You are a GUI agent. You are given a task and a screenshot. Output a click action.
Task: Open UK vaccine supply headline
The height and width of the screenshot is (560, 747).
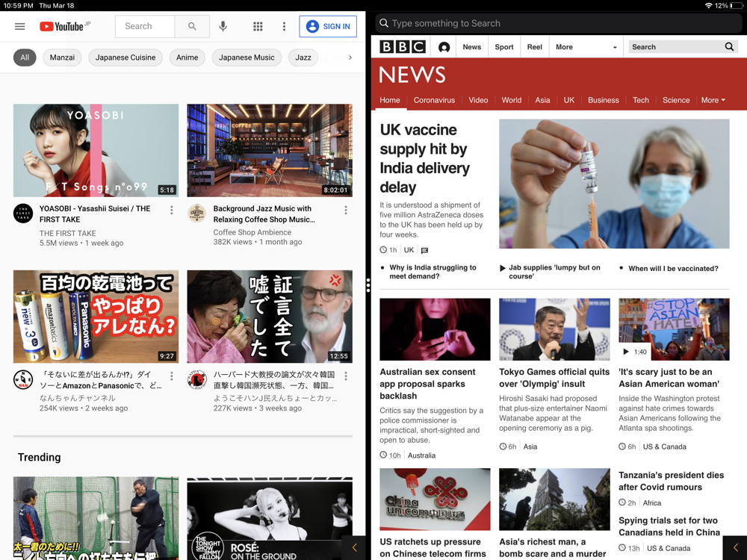click(424, 158)
